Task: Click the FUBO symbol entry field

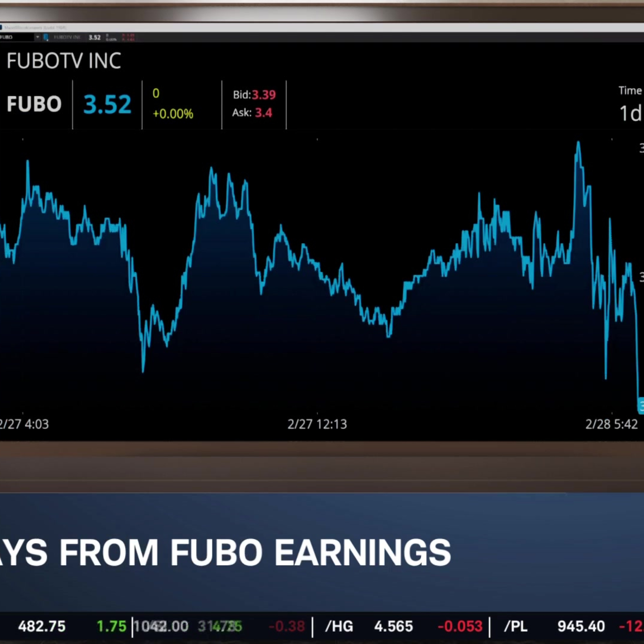Action: click(17, 37)
